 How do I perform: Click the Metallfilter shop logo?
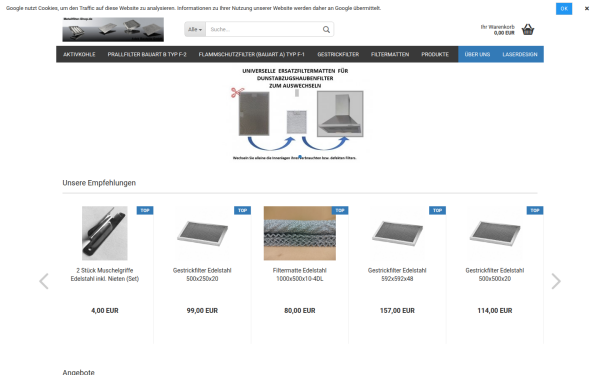(x=113, y=29)
